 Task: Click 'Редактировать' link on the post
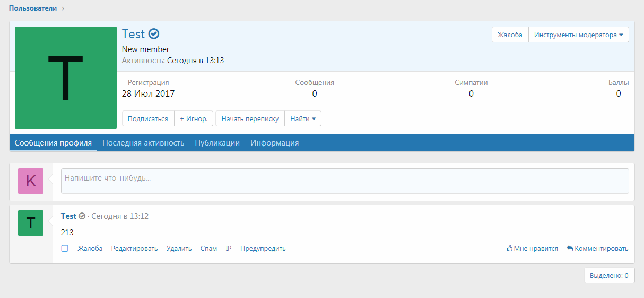[x=134, y=248]
